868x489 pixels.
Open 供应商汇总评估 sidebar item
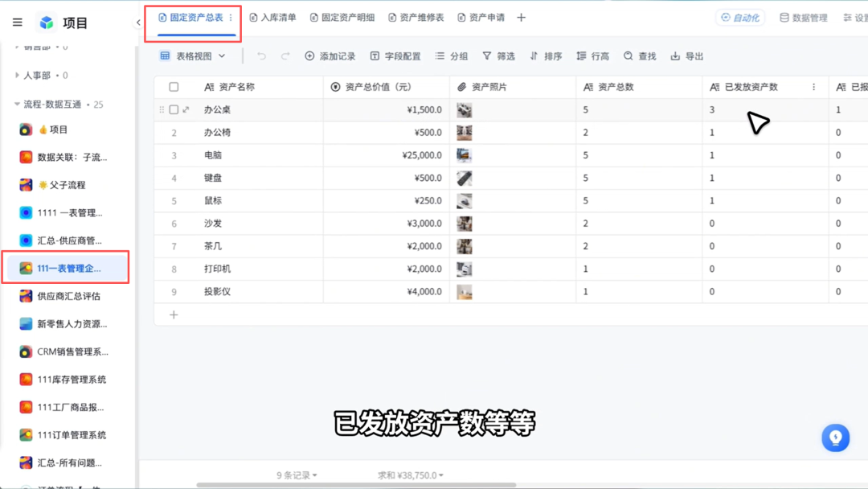coord(65,296)
